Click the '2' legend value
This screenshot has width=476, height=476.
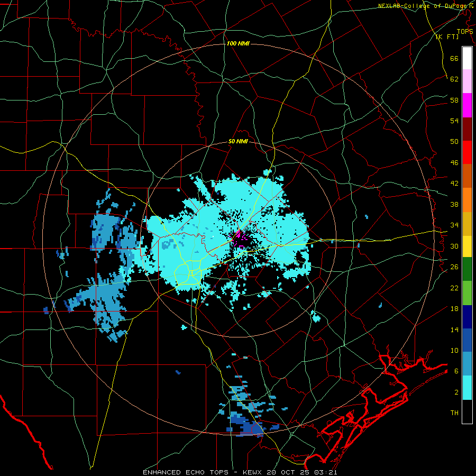point(456,392)
